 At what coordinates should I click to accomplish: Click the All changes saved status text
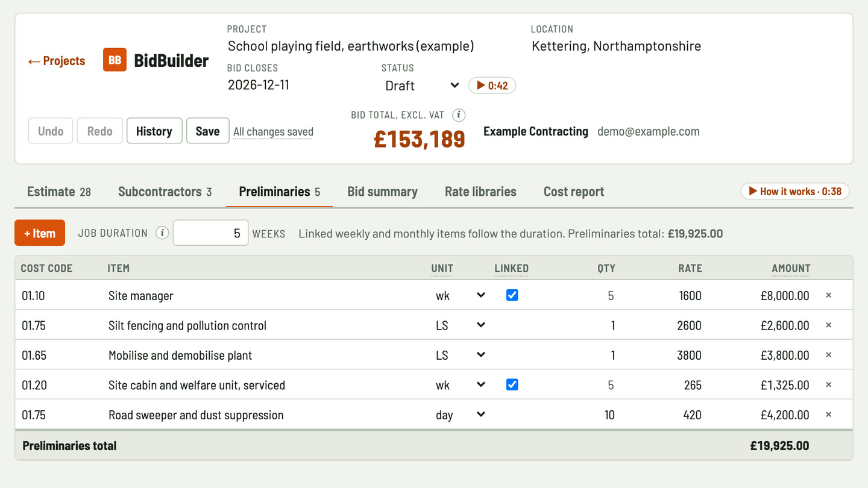click(273, 131)
